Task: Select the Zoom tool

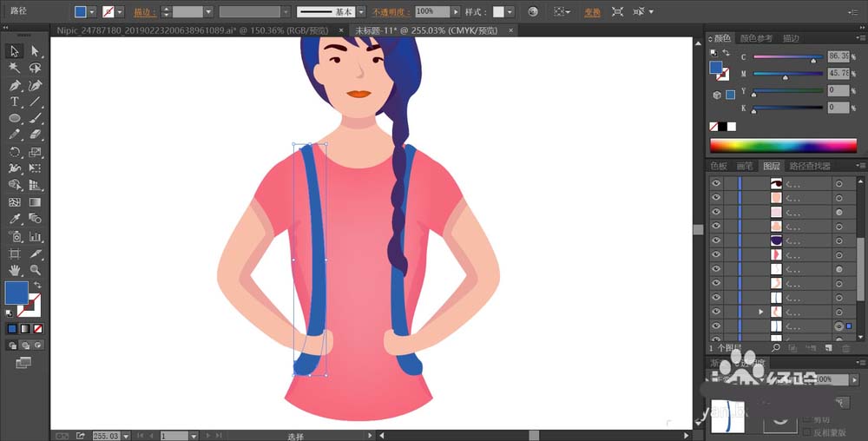Action: 35,270
